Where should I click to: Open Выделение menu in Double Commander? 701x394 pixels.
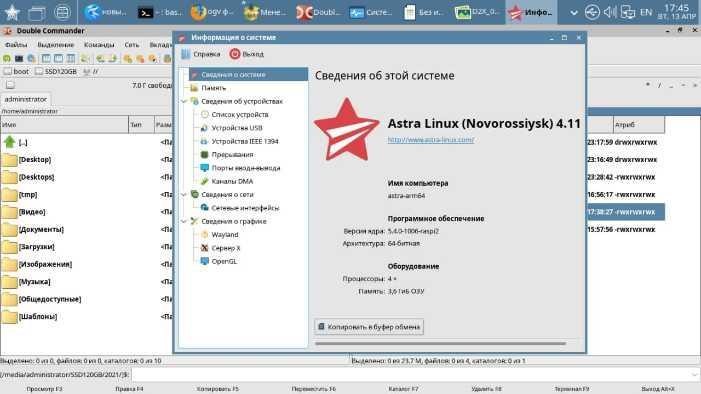55,45
